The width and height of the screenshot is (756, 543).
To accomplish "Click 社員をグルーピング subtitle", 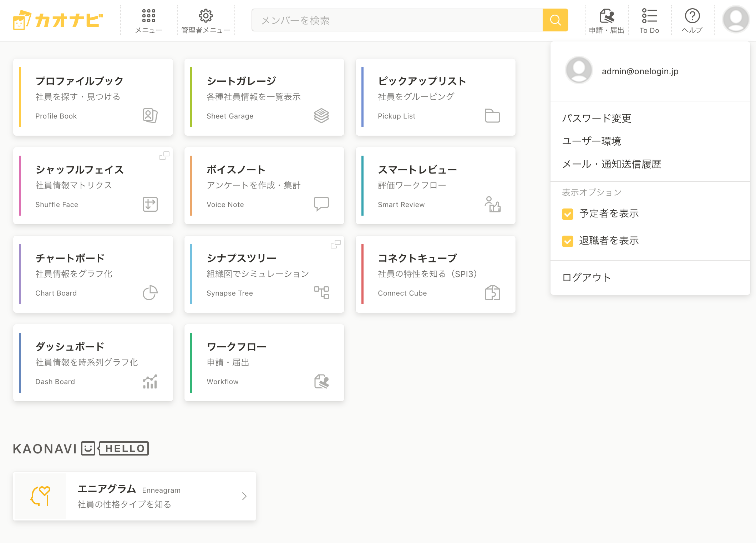I will 416,97.
